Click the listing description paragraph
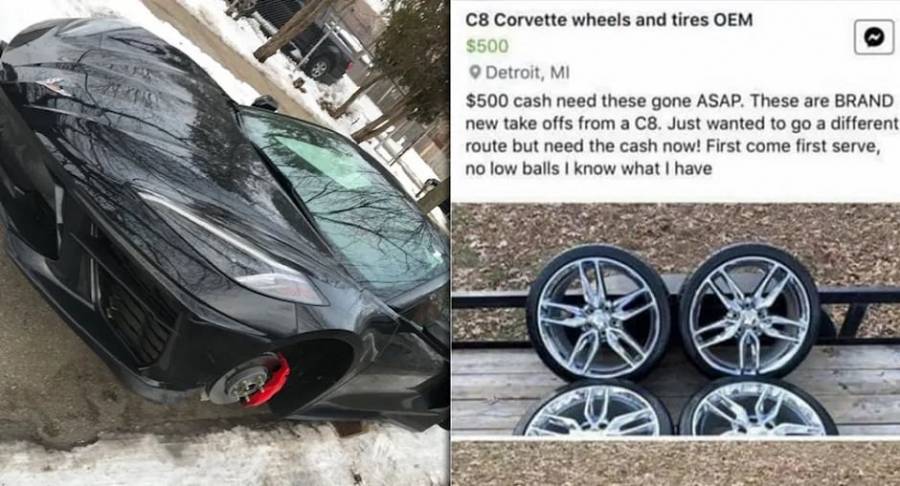 coord(681,135)
